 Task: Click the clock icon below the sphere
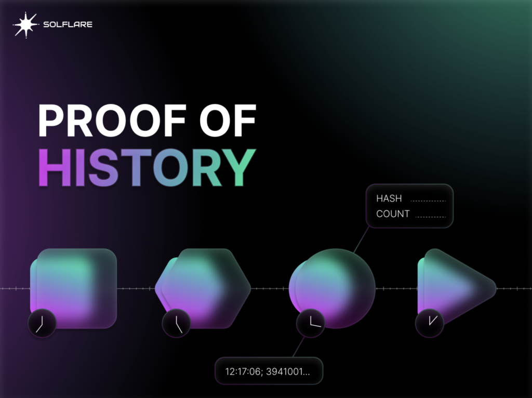(311, 323)
